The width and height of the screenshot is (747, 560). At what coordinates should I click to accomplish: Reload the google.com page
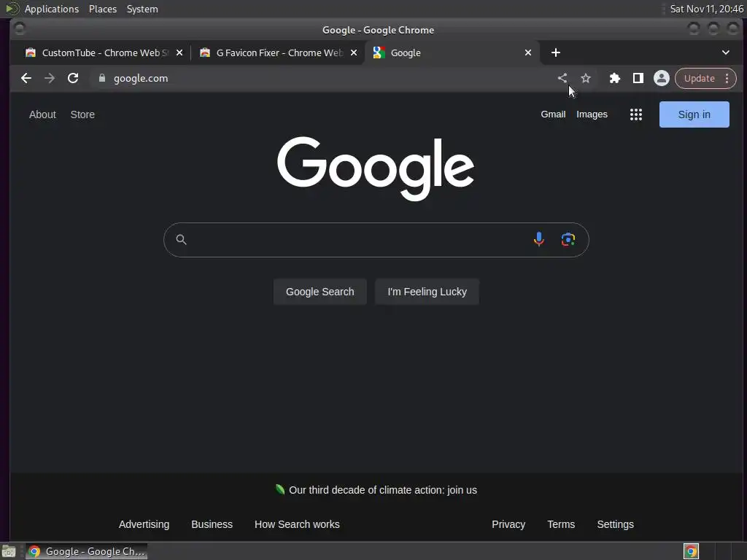click(x=73, y=78)
